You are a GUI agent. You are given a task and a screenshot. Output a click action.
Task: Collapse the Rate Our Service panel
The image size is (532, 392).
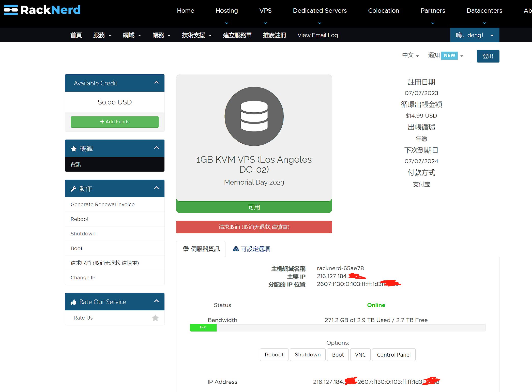tap(157, 301)
